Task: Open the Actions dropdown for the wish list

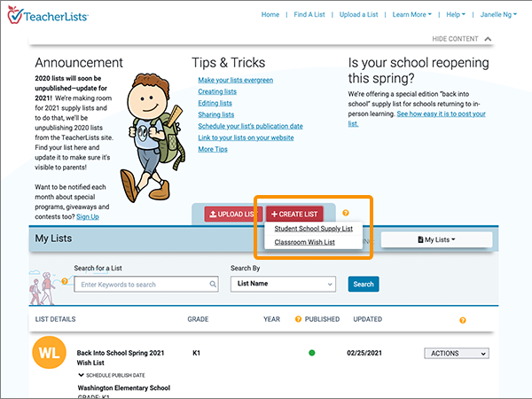Action: pyautogui.click(x=457, y=353)
